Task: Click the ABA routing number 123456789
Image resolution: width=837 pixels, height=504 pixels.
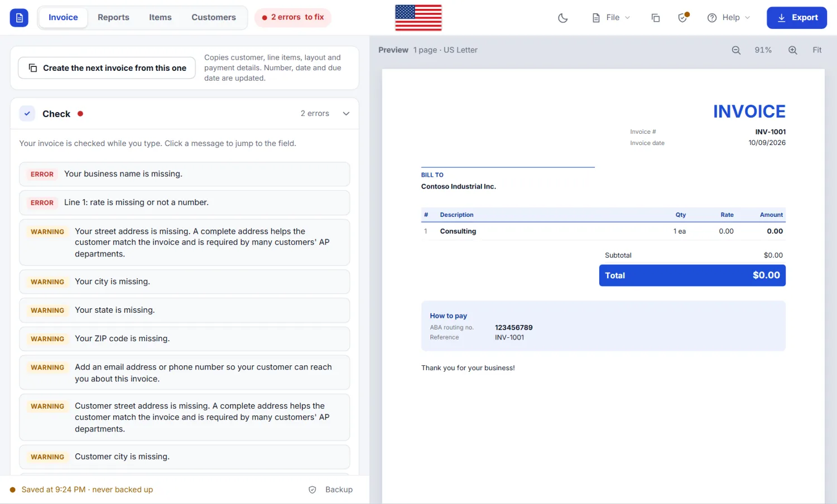Action: [514, 328]
